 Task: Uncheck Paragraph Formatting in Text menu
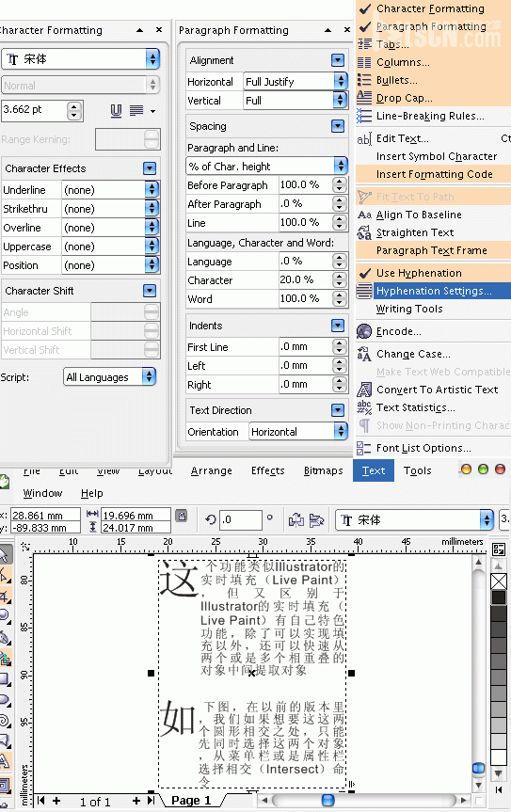tap(432, 26)
